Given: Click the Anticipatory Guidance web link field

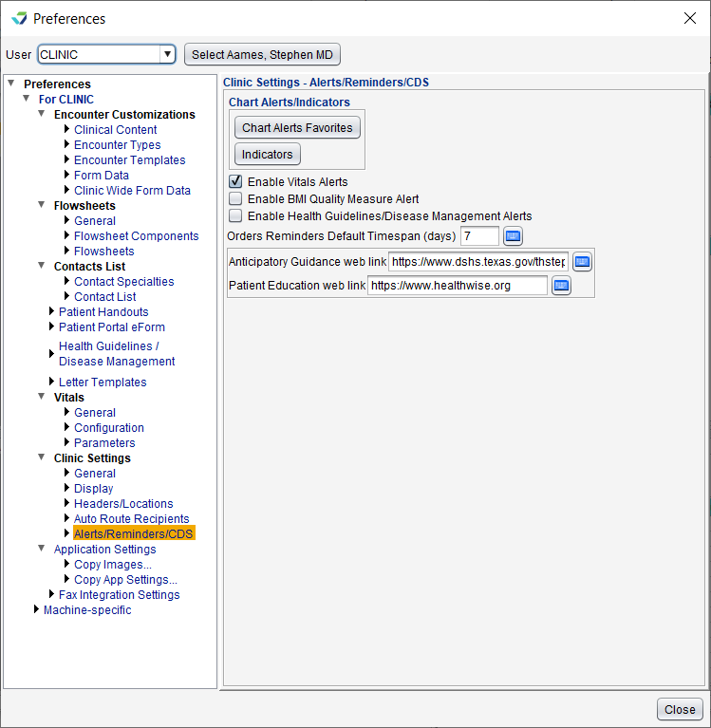Looking at the screenshot, I should 477,262.
